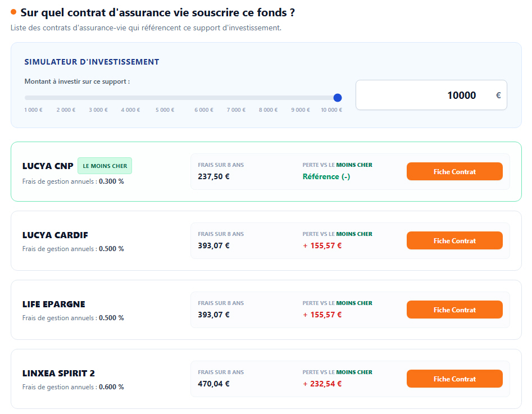Click the + 232,54 € loss value
The height and width of the screenshot is (414, 532).
point(322,384)
